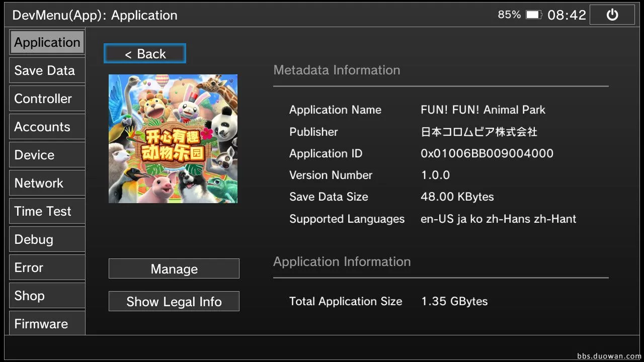The width and height of the screenshot is (644, 362).
Task: Select the Application sidebar tab
Action: coord(47,42)
